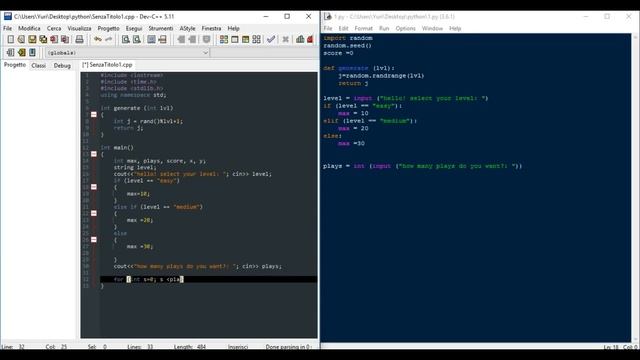Open the Visualizza menu
Viewport: 640px width, 360px height.
tap(79, 28)
